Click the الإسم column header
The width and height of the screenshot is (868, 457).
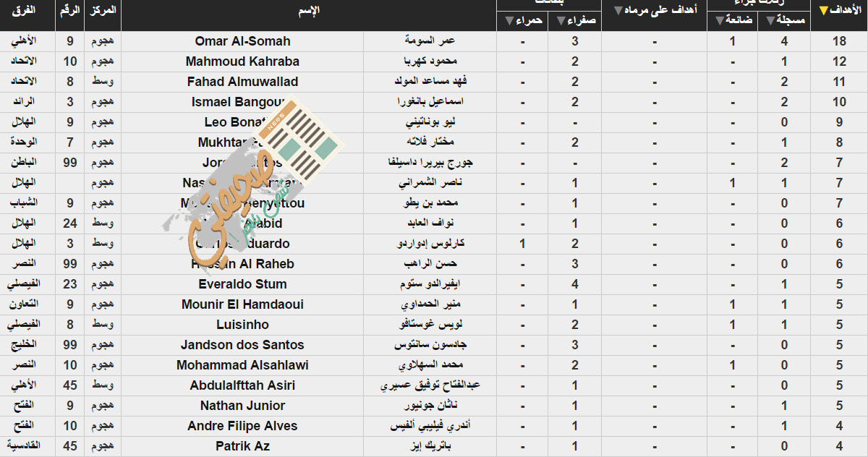click(x=310, y=11)
